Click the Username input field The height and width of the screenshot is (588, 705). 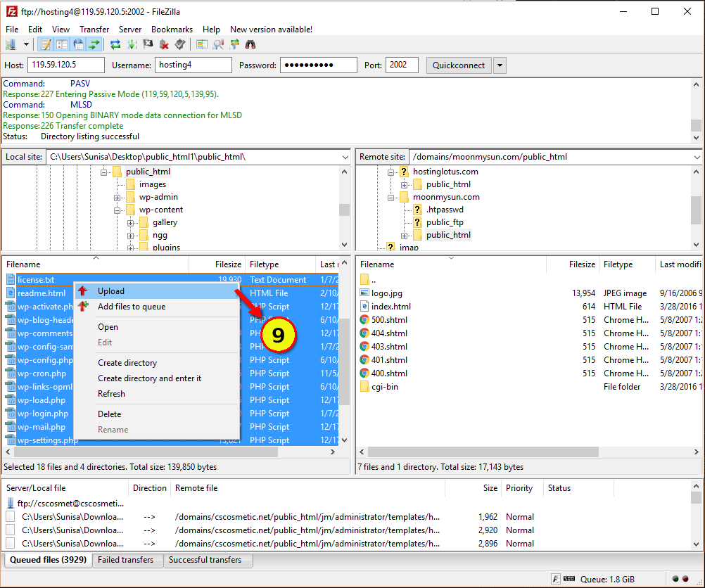[193, 65]
